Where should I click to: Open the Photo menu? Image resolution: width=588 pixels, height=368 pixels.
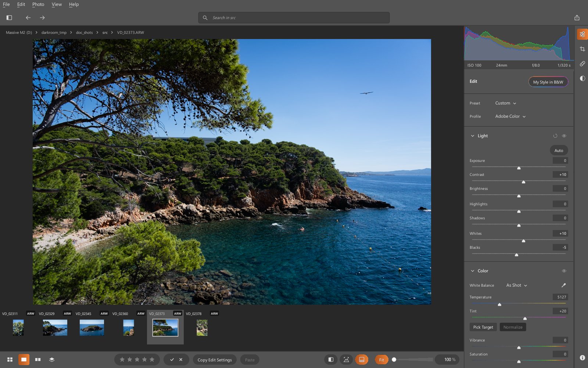[x=38, y=4]
